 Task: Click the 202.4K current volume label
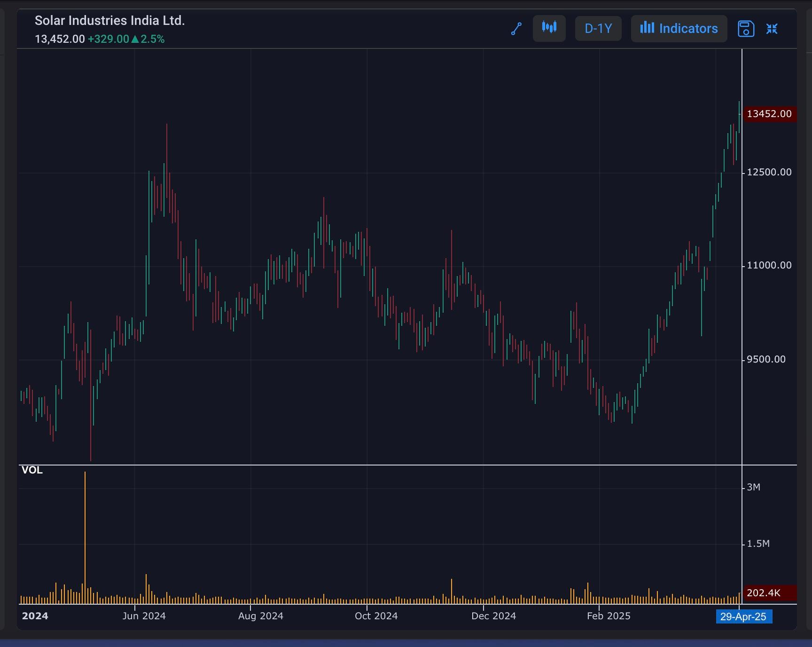769,593
